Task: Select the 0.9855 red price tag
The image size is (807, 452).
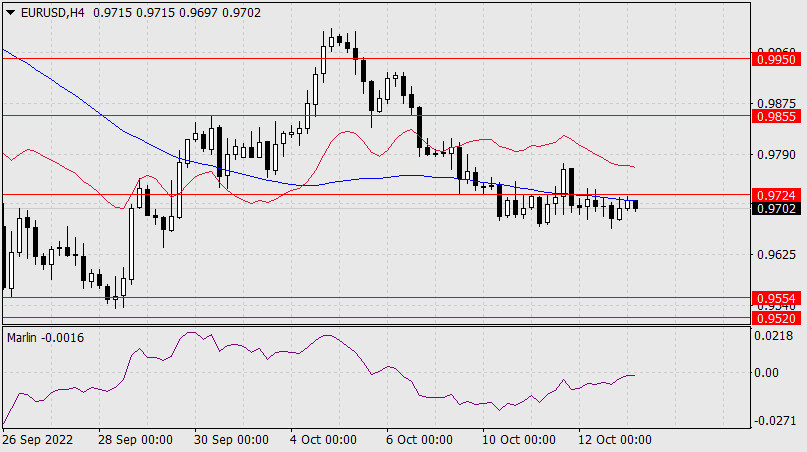Action: [777, 117]
